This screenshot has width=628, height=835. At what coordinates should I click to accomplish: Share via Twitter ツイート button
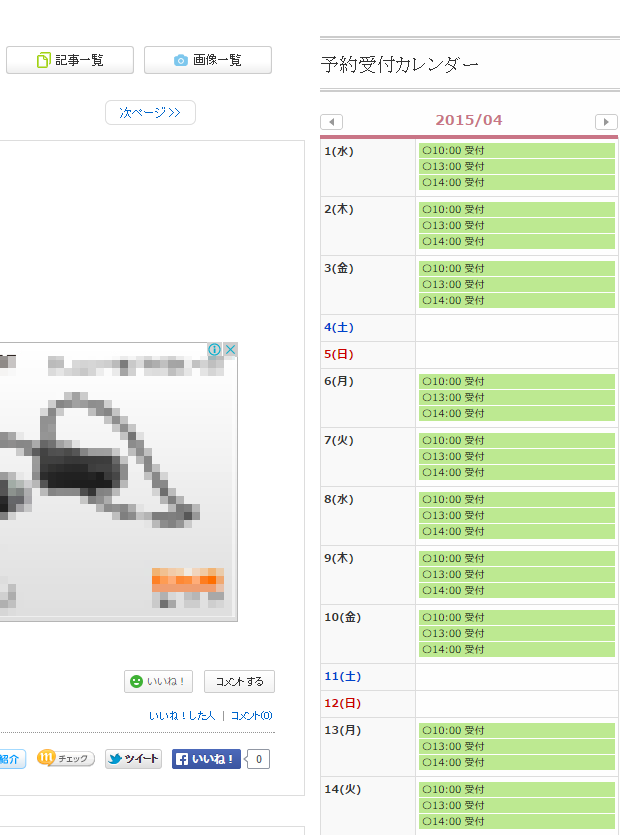click(133, 759)
